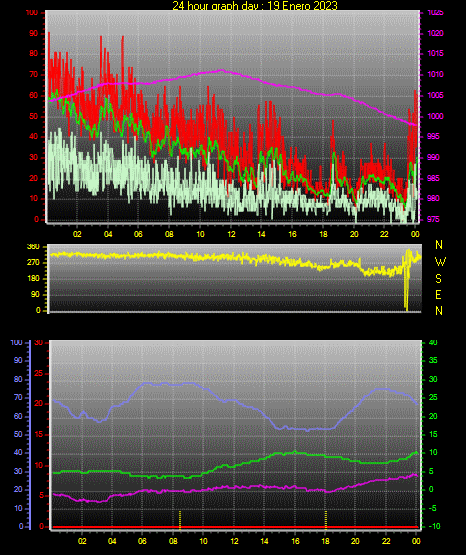Click the 270 wind direction axis label

(34, 263)
